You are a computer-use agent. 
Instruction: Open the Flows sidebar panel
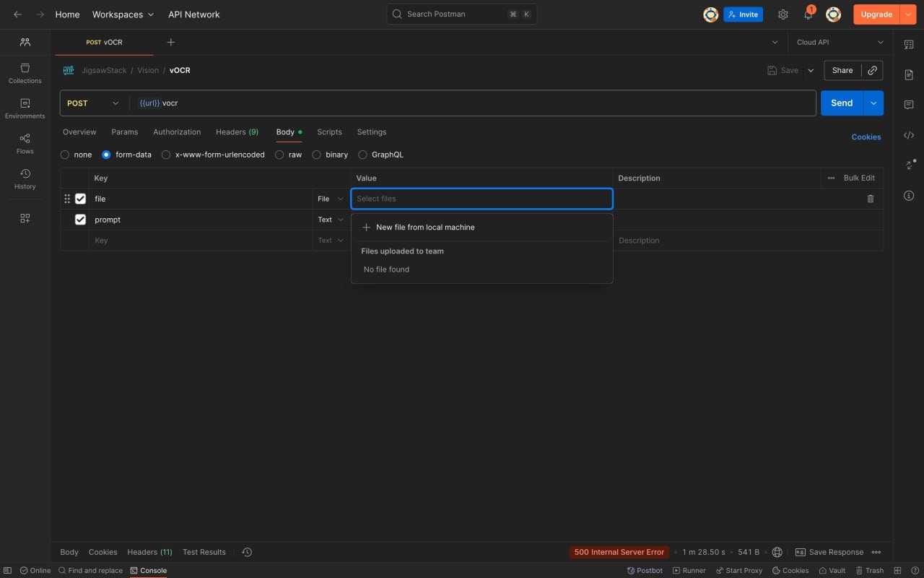point(25,144)
